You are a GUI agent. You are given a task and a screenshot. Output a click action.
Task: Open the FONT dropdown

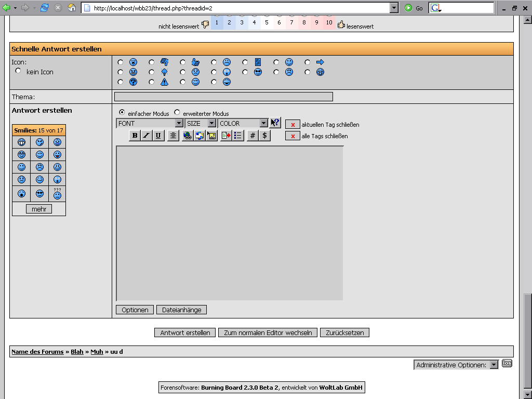pyautogui.click(x=150, y=123)
